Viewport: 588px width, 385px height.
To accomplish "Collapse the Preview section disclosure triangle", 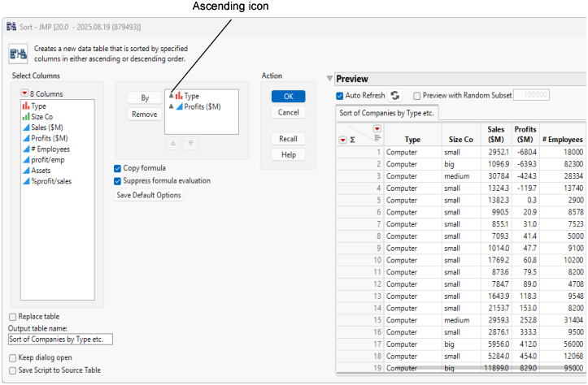I will click(329, 79).
